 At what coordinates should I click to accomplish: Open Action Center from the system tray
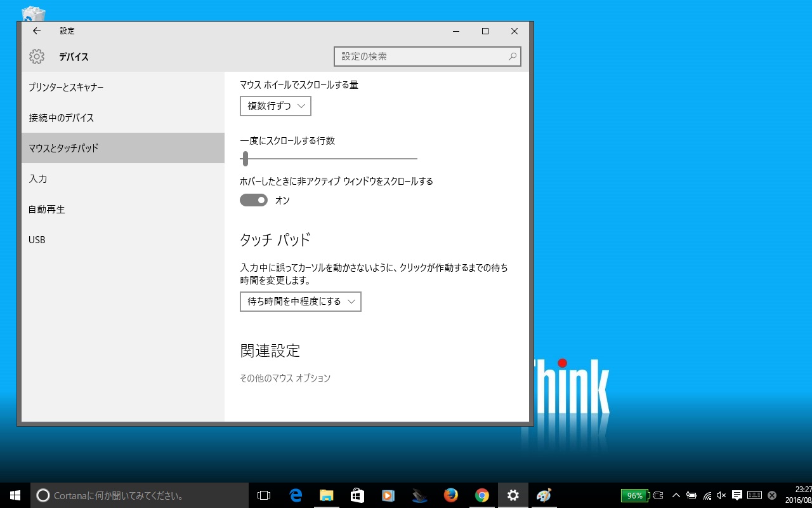pyautogui.click(x=737, y=495)
